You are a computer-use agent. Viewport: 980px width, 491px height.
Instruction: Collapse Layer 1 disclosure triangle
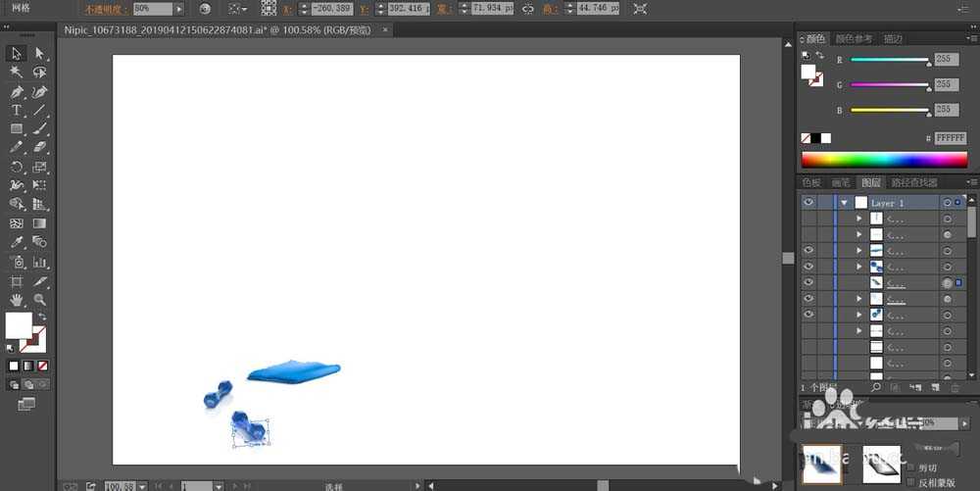(843, 203)
